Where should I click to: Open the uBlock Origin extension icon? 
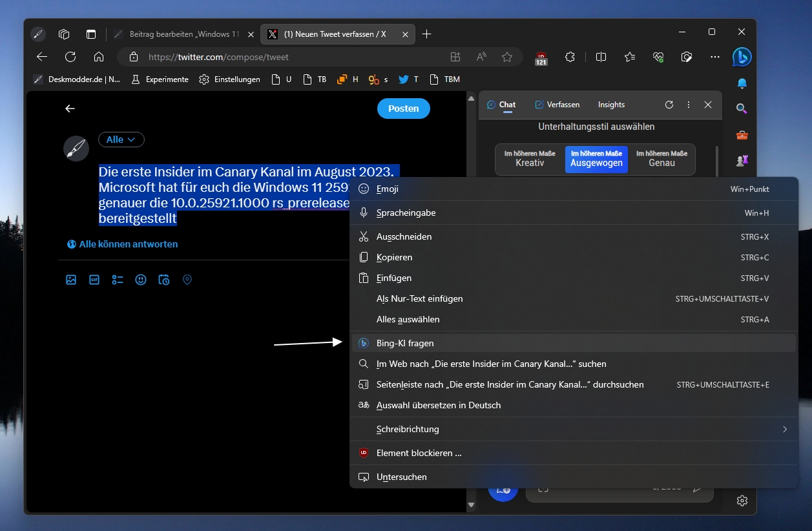[541, 57]
